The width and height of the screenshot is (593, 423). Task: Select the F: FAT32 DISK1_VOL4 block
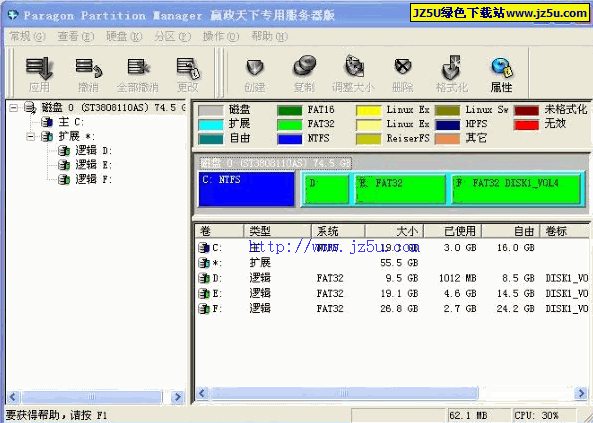click(x=516, y=189)
